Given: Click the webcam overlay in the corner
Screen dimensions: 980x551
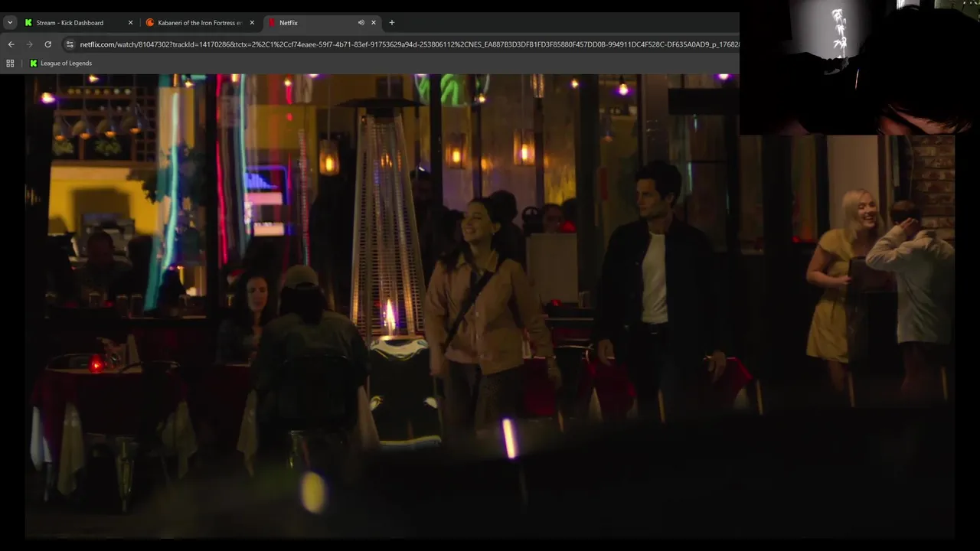Looking at the screenshot, I should pyautogui.click(x=860, y=67).
